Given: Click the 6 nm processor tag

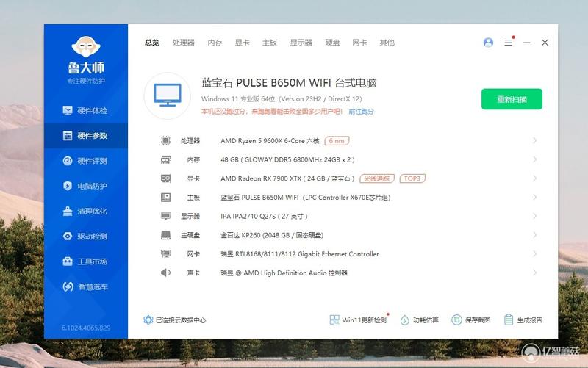Looking at the screenshot, I should [x=337, y=140].
